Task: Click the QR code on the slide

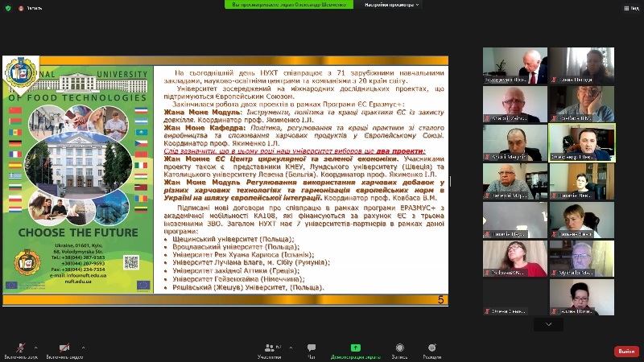Action: 131,262
